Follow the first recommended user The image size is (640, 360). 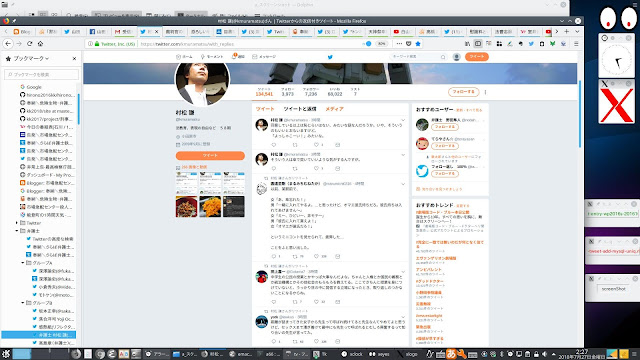point(445,127)
